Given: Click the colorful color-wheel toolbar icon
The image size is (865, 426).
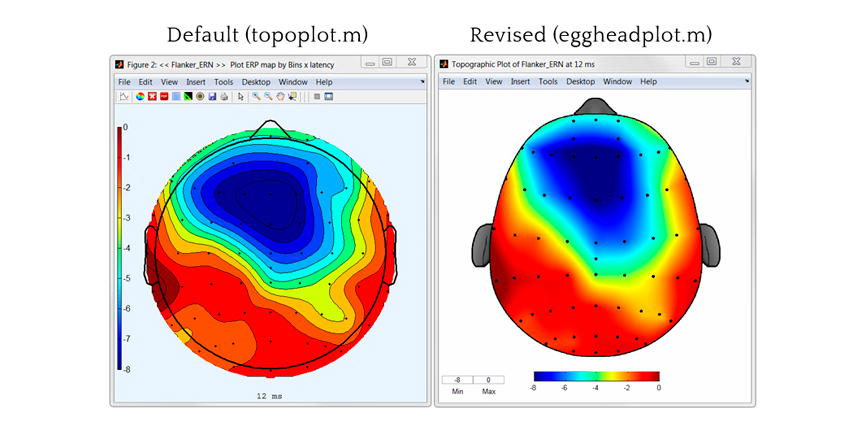Looking at the screenshot, I should (x=139, y=97).
